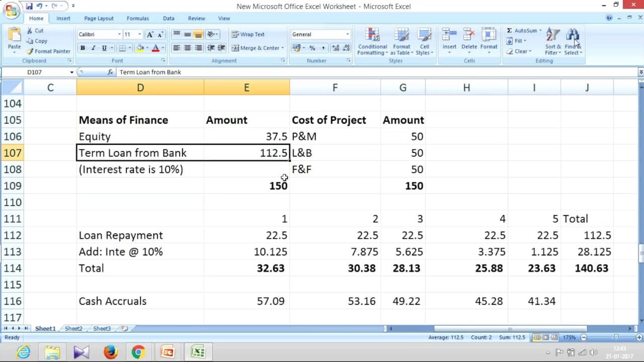
Task: Increase the cell indent
Action: point(221,48)
